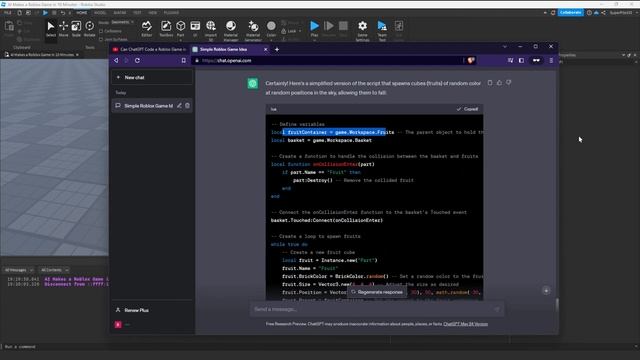Toggle the Join Surfaces checkbox
This screenshot has height=360, width=640.
click(101, 40)
